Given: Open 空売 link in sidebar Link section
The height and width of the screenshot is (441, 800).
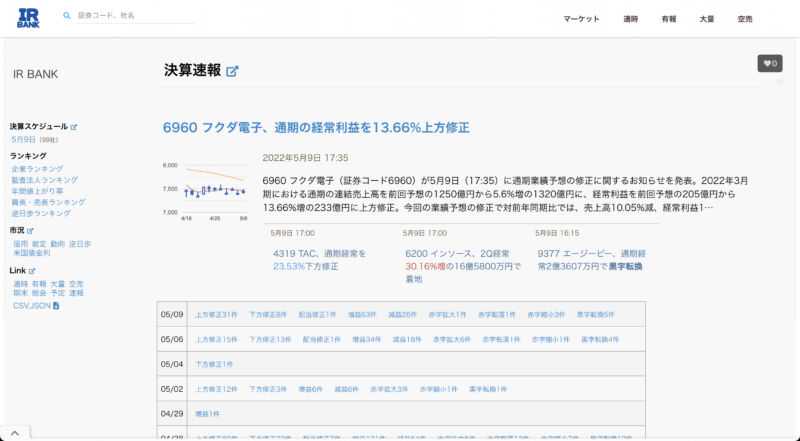Looking at the screenshot, I should pyautogui.click(x=76, y=284).
